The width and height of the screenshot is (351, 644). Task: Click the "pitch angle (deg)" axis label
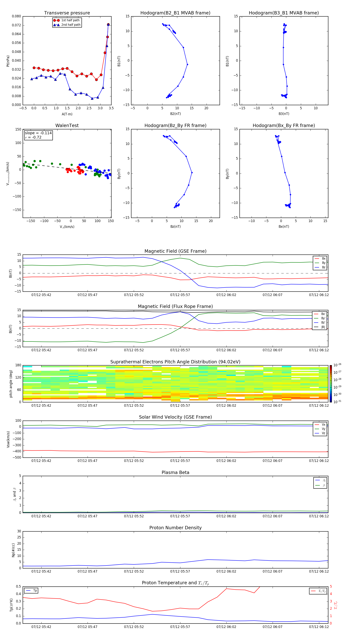click(11, 383)
